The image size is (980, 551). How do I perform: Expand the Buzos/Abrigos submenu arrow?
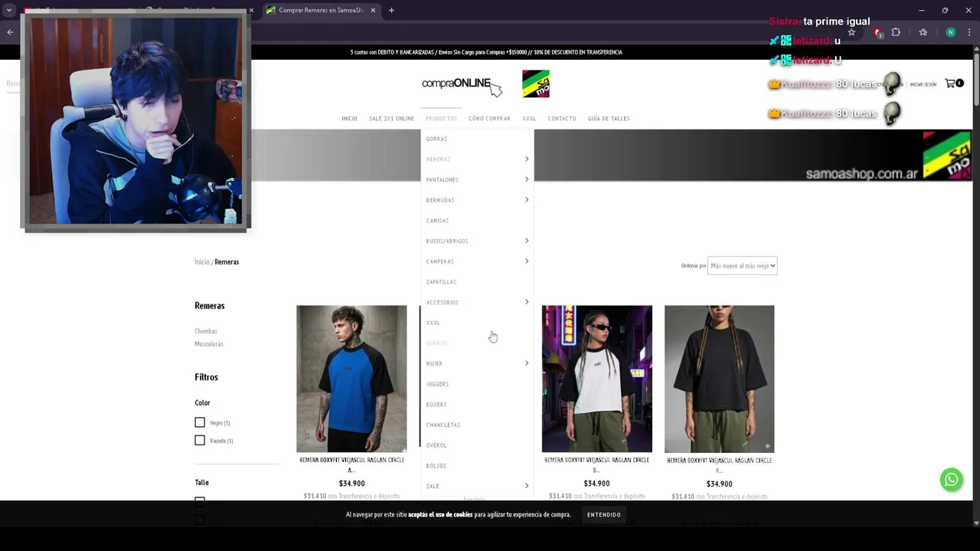pyautogui.click(x=527, y=240)
